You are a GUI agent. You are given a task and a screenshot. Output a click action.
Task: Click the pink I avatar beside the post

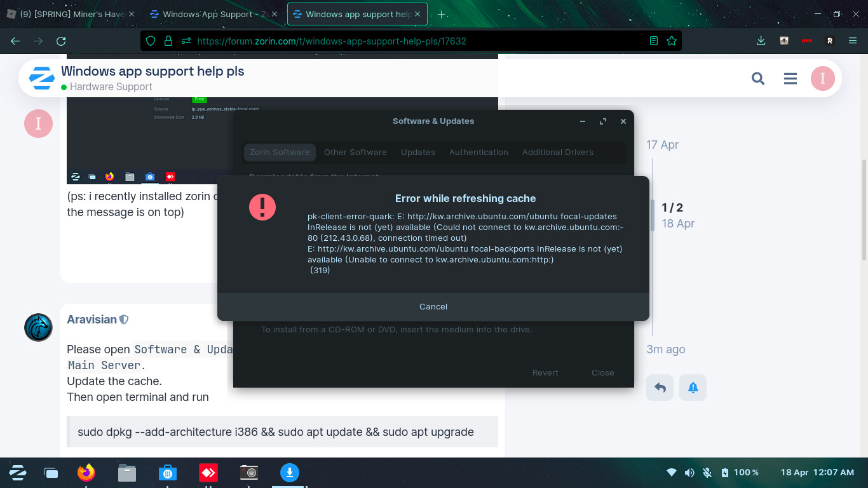click(x=38, y=123)
